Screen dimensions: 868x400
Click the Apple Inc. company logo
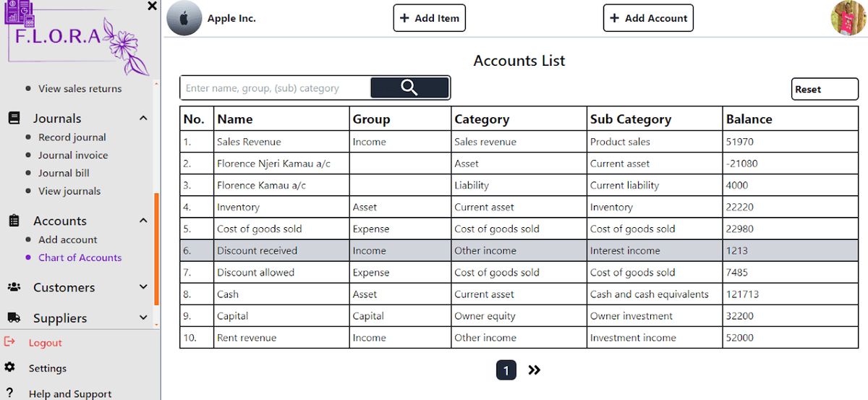click(184, 18)
